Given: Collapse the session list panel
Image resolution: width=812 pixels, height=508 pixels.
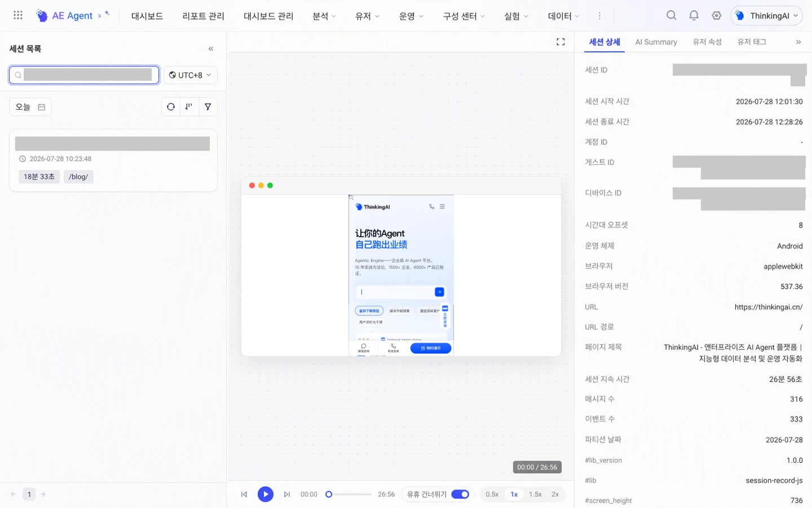Looking at the screenshot, I should point(211,49).
